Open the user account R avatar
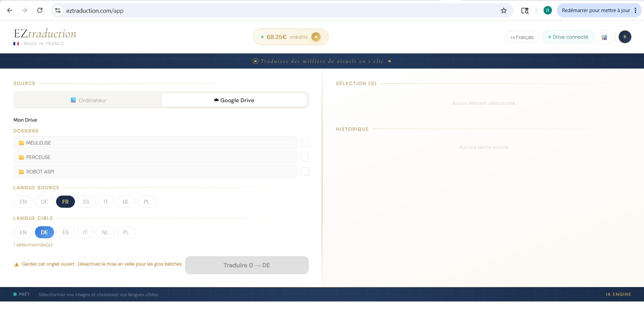The width and height of the screenshot is (644, 325). pyautogui.click(x=625, y=37)
